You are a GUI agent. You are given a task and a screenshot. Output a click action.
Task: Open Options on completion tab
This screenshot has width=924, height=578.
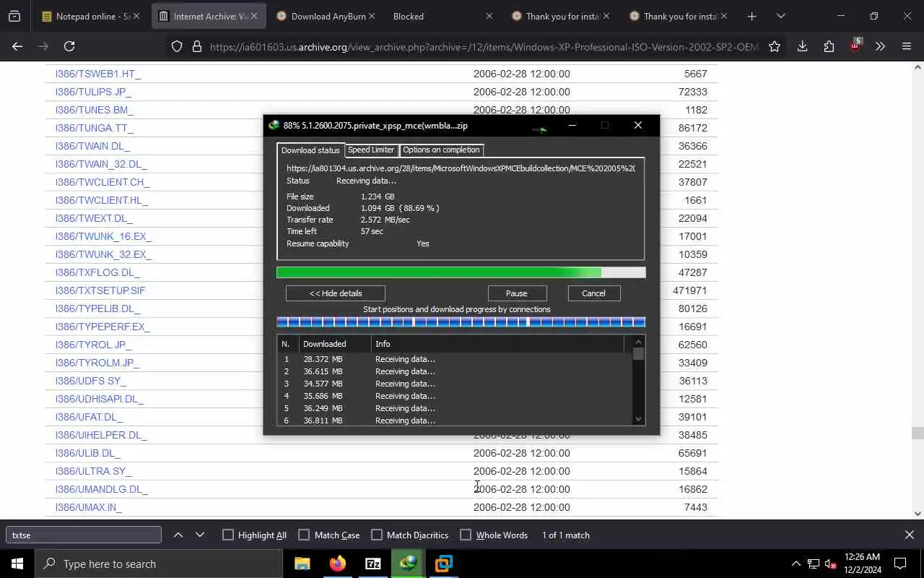pos(441,150)
